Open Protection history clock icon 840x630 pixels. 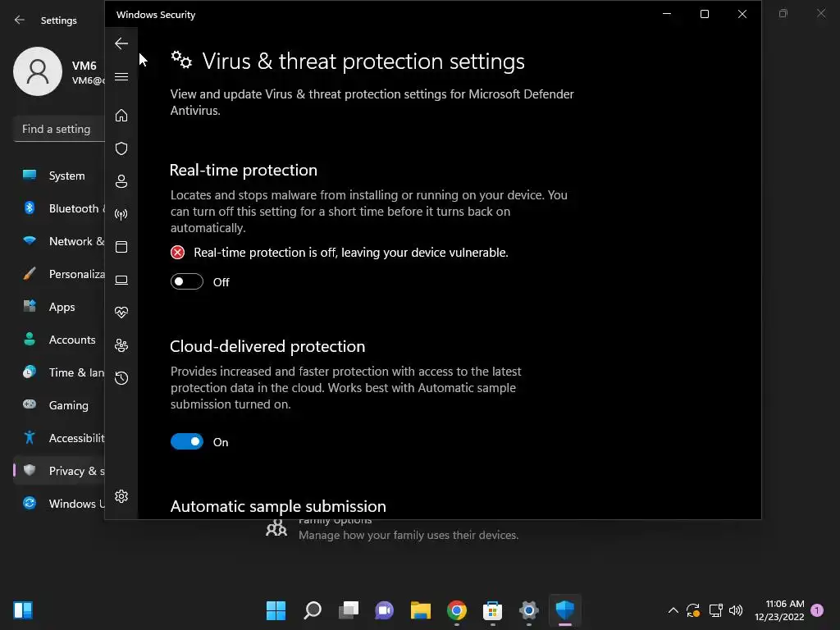121,377
